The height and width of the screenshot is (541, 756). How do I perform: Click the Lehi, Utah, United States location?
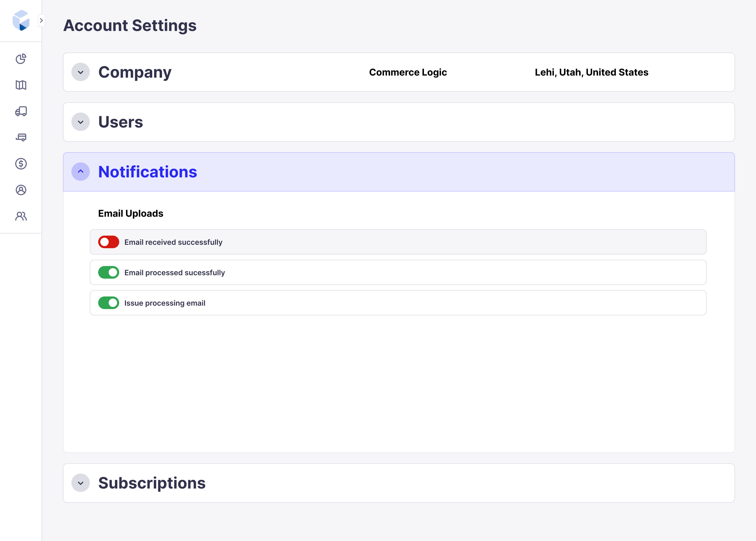(x=591, y=72)
